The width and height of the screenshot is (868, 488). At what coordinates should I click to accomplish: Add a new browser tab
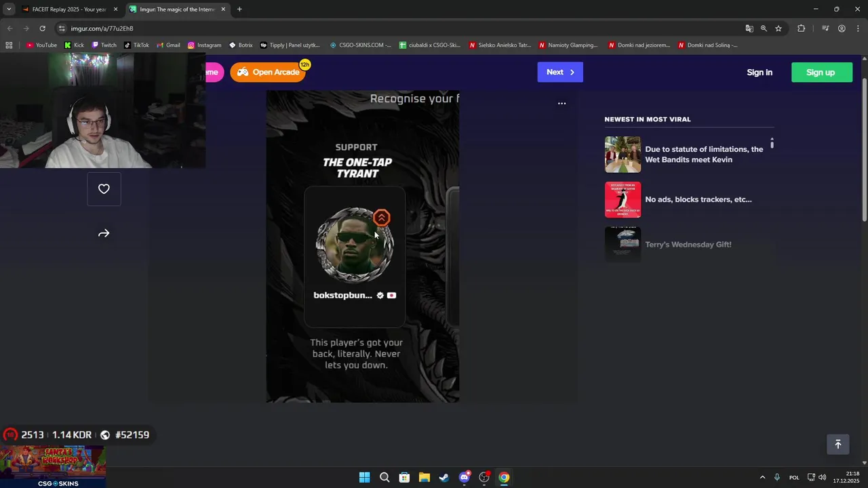[x=239, y=9]
